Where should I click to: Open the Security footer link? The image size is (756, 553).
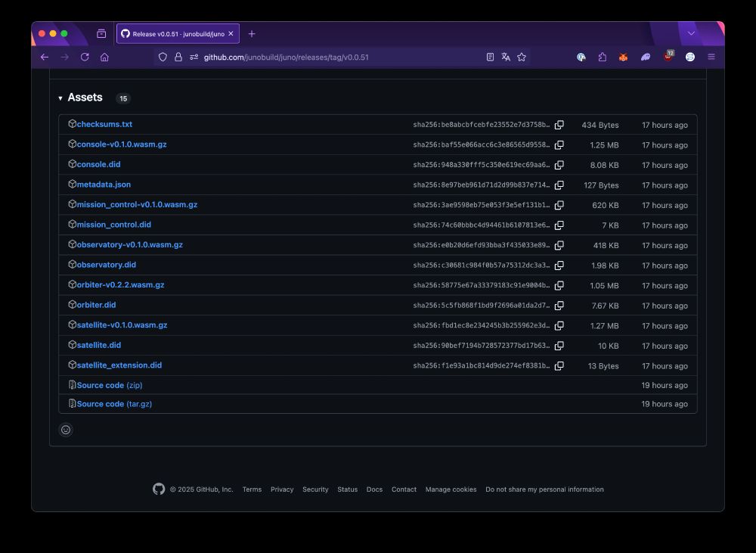[x=315, y=489]
